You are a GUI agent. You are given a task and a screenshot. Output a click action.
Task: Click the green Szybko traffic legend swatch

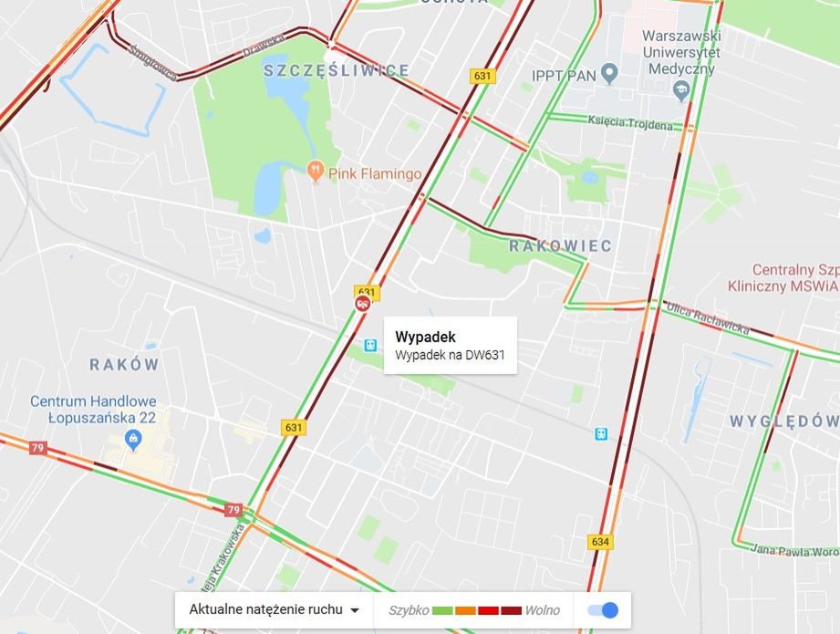click(x=442, y=610)
